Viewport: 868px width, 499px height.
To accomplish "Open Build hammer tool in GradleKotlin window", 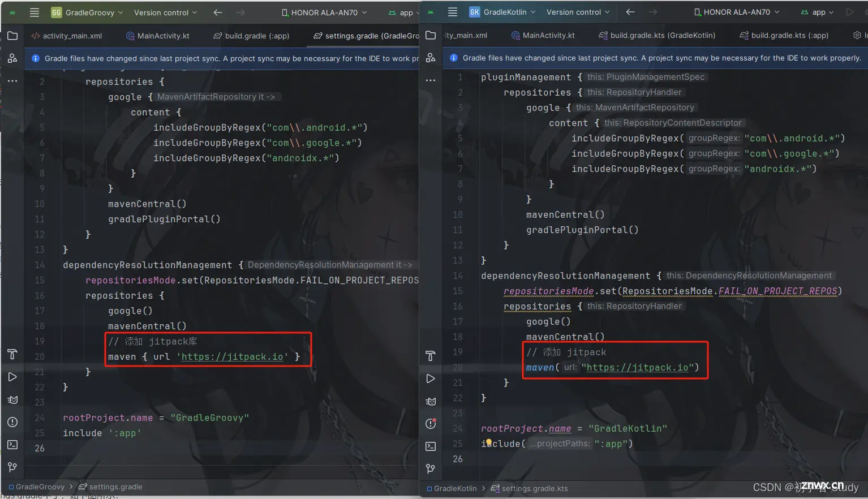I will [x=431, y=356].
